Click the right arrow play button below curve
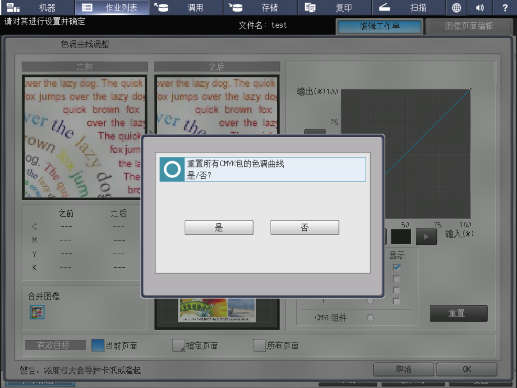This screenshot has height=388, width=517. tap(426, 237)
